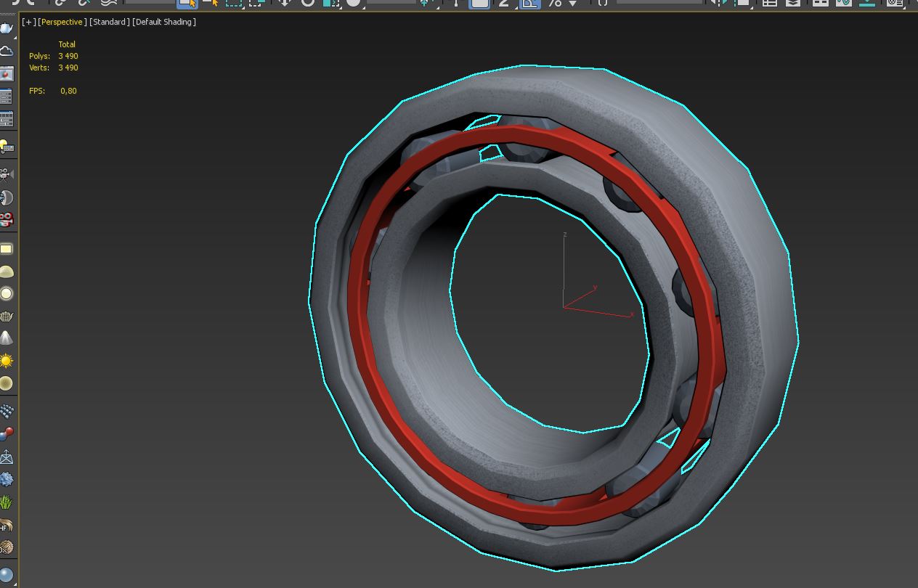This screenshot has width=918, height=588.
Task: Click the cone-shaped spot light icon
Action: click(x=7, y=338)
